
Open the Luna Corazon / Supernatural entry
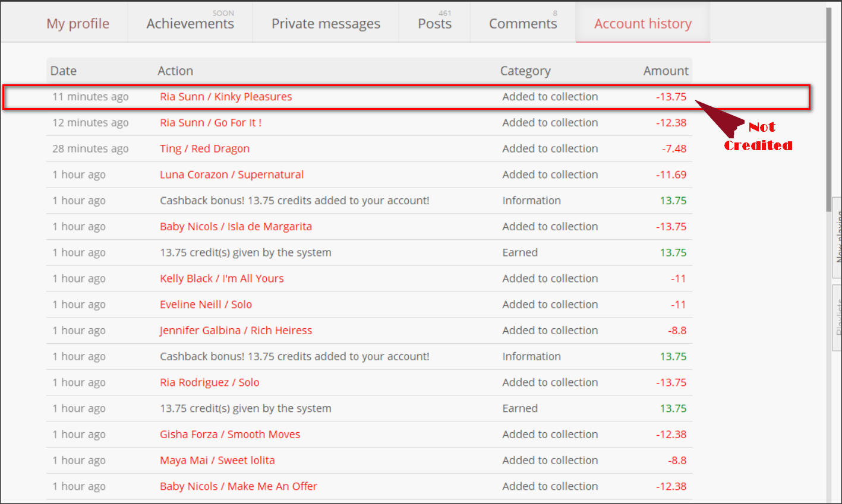[232, 175]
